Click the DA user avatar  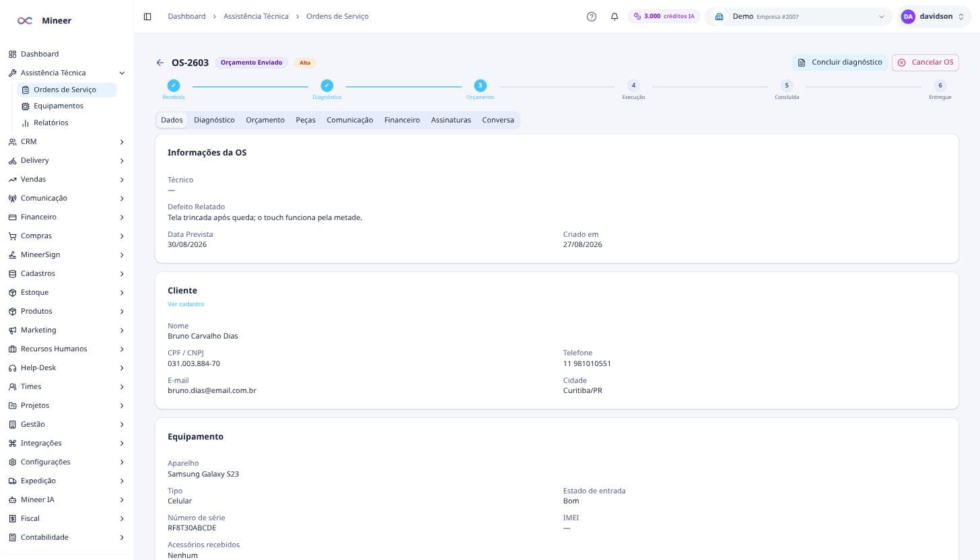pos(908,17)
